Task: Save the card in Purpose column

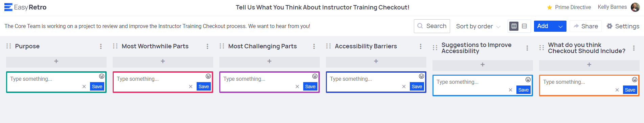Action: pyautogui.click(x=97, y=87)
